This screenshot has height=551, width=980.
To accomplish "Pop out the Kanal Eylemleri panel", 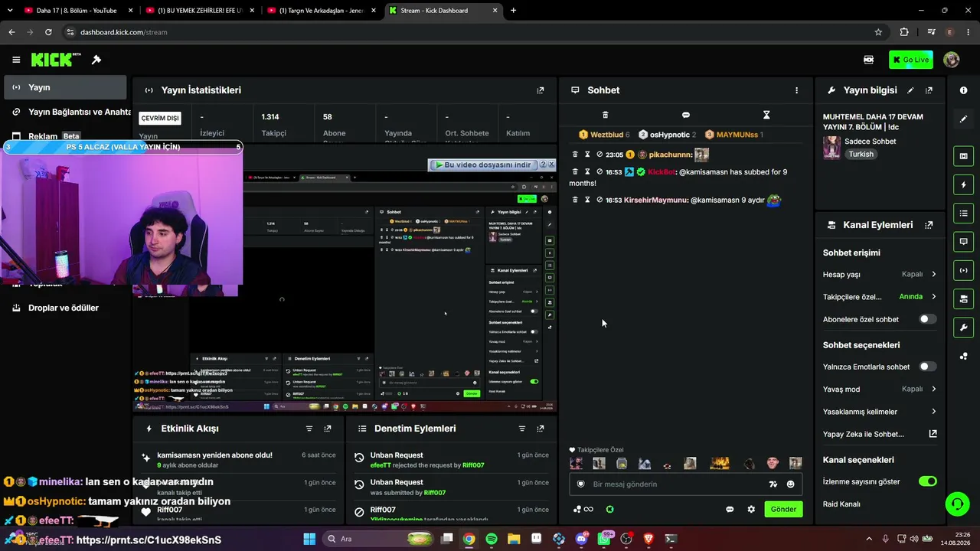I will (929, 225).
